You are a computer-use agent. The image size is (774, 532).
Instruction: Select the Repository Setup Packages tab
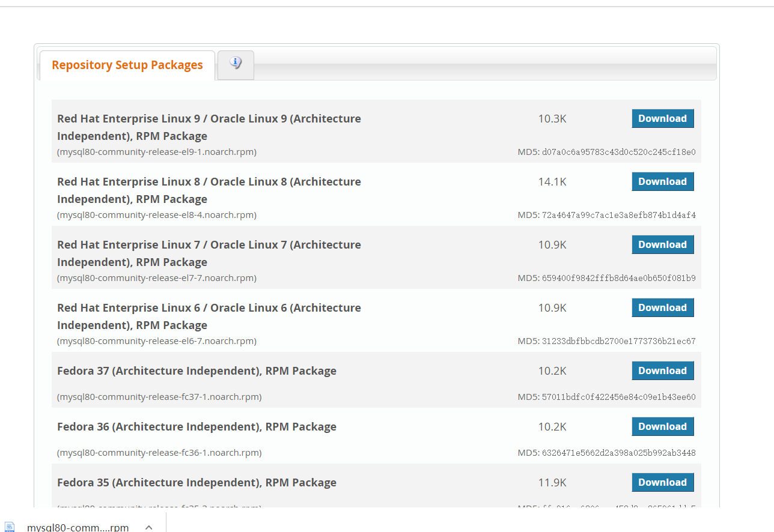(x=127, y=65)
